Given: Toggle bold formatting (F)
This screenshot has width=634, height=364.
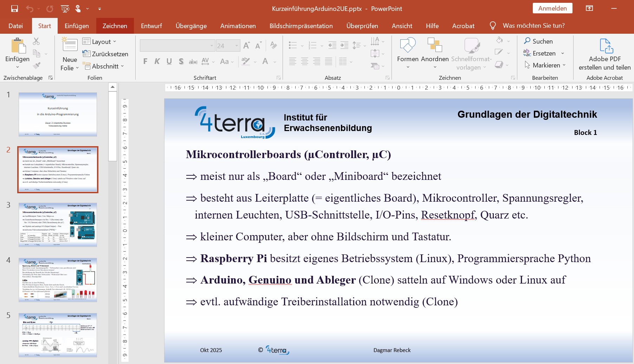Looking at the screenshot, I should 145,61.
